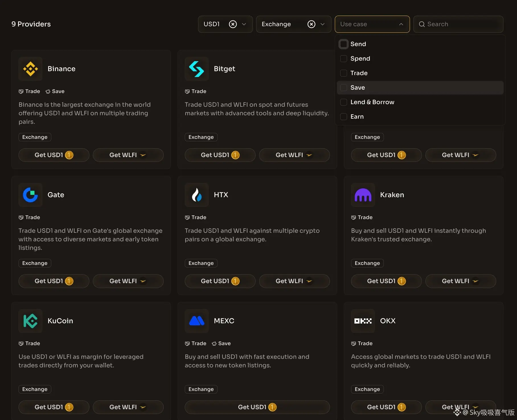517x420 pixels.
Task: Clear the USD1 filter selection
Action: click(233, 24)
